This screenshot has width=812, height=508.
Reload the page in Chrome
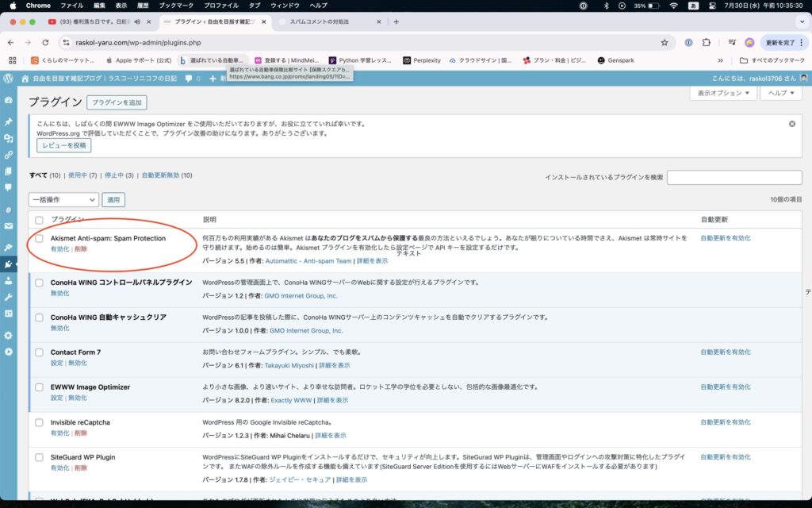pyautogui.click(x=45, y=43)
